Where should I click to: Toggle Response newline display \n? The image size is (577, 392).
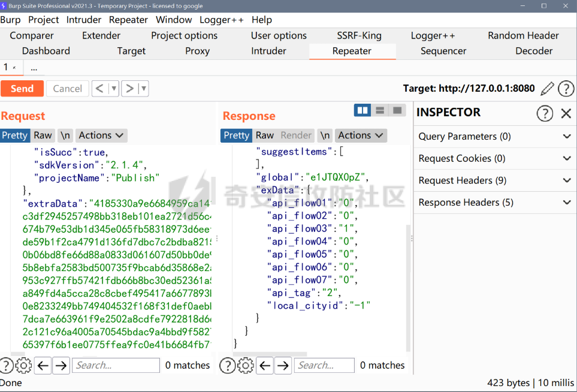tap(325, 135)
